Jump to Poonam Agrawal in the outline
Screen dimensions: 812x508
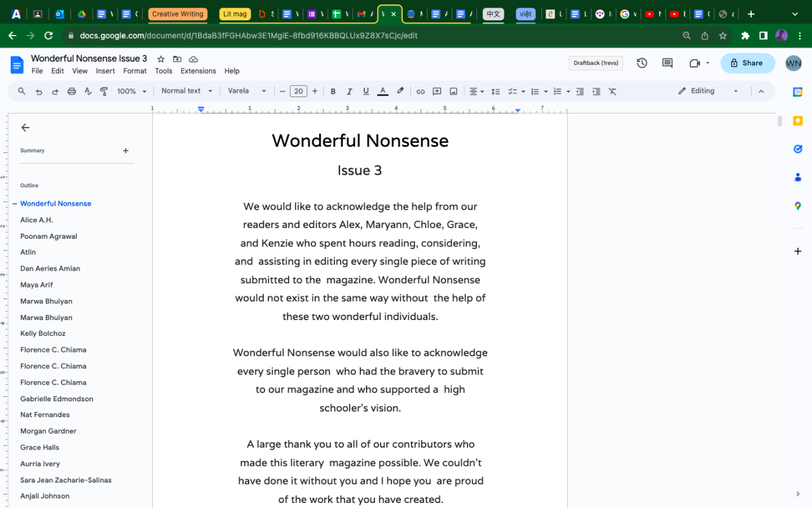49,236
